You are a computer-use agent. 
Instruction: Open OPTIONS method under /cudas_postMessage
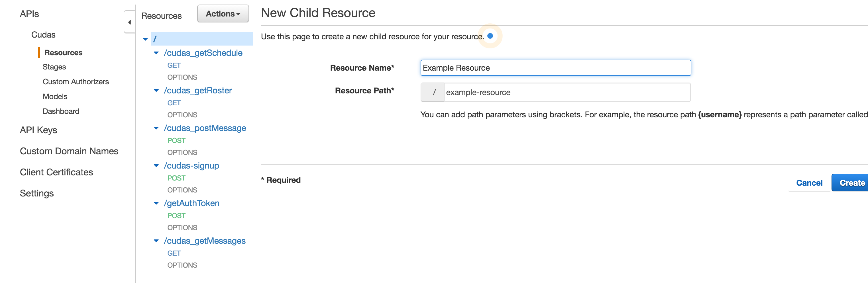[182, 152]
